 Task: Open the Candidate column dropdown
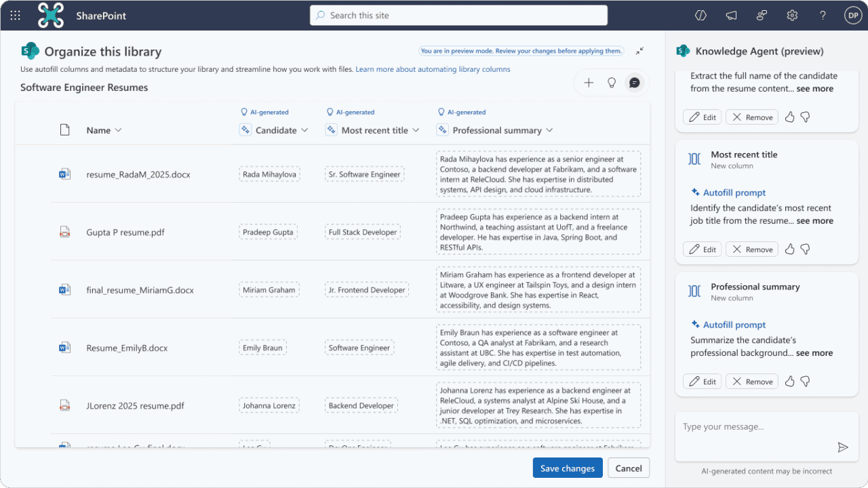click(304, 129)
